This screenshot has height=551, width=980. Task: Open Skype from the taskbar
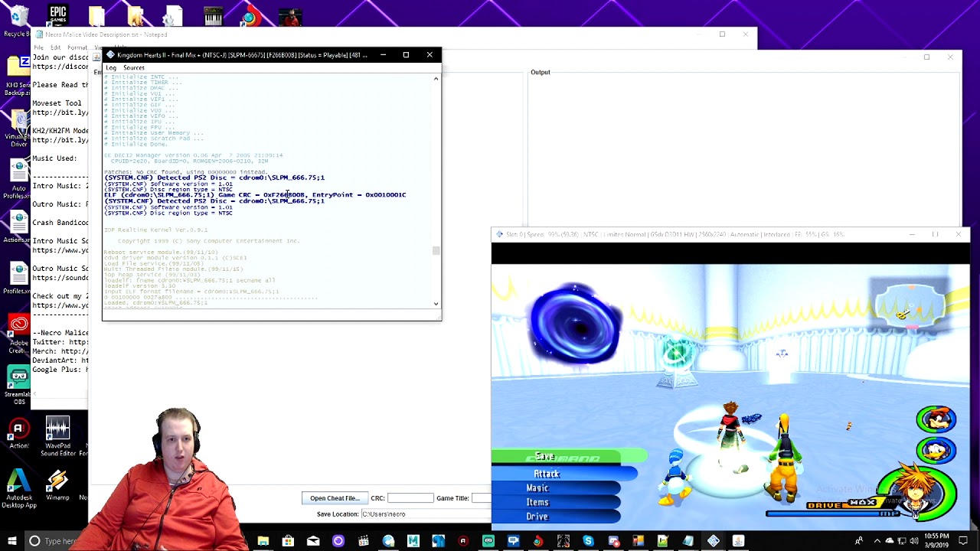click(588, 542)
